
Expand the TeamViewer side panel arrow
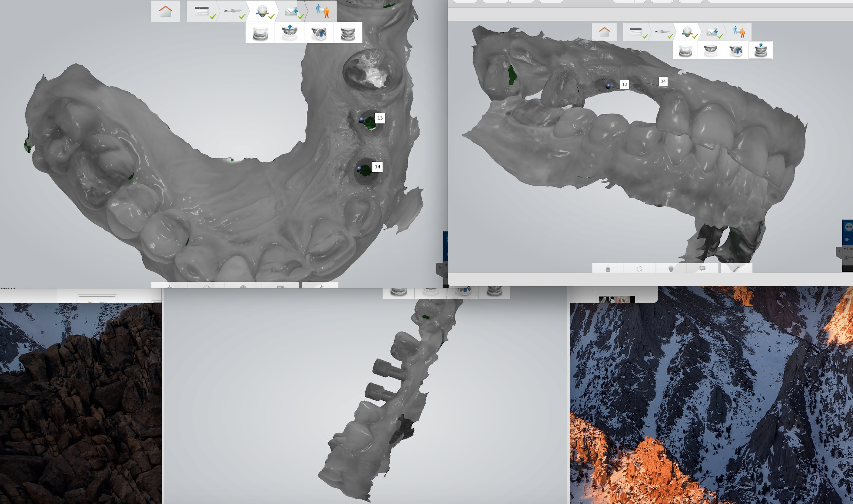(x=839, y=251)
